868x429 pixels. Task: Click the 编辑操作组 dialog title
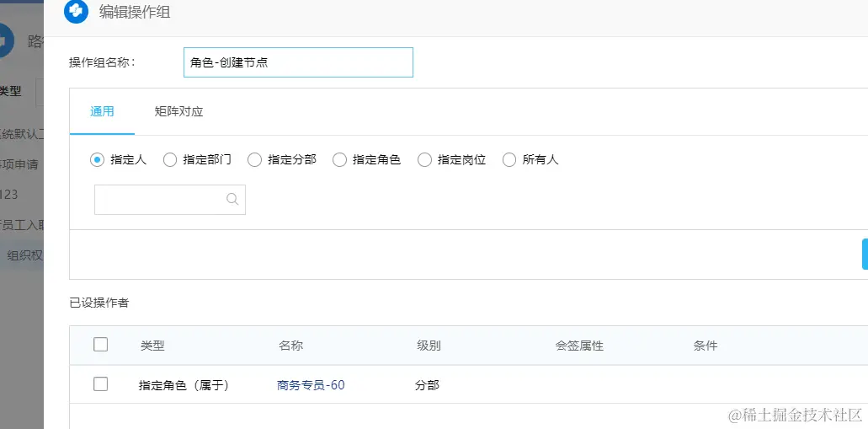135,12
